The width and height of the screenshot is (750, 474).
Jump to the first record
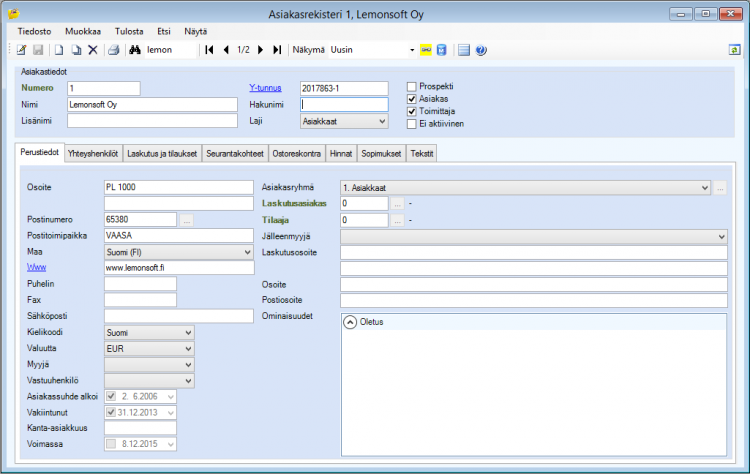(209, 50)
